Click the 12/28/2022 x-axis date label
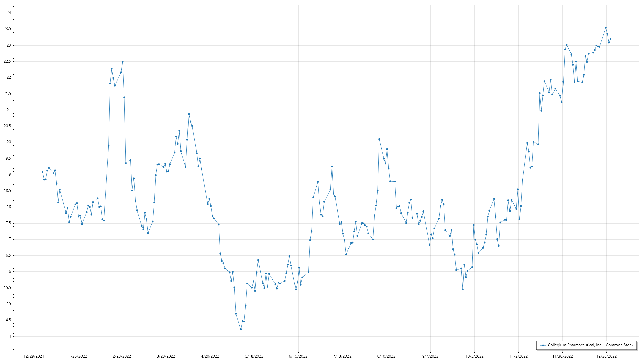644x362 pixels. pyautogui.click(x=606, y=356)
